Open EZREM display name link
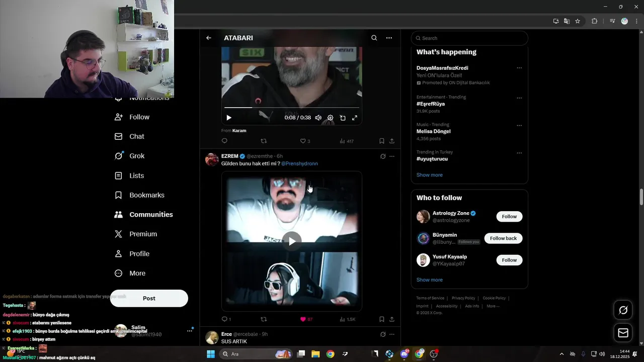Screen dimensions: 644x362 coord(230,156)
